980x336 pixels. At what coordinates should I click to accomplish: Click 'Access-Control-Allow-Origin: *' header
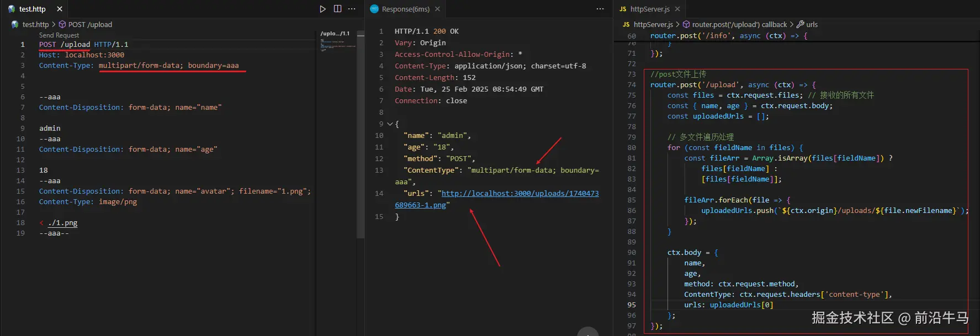(x=458, y=55)
